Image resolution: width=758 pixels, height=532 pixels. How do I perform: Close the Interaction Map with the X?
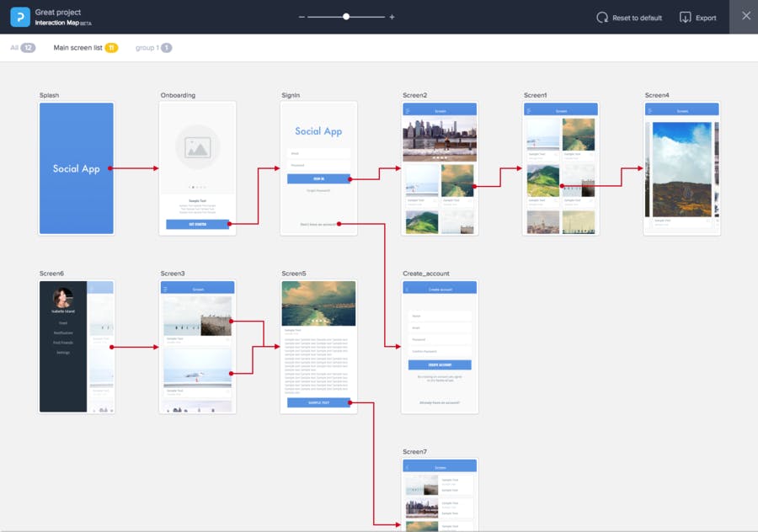(746, 16)
